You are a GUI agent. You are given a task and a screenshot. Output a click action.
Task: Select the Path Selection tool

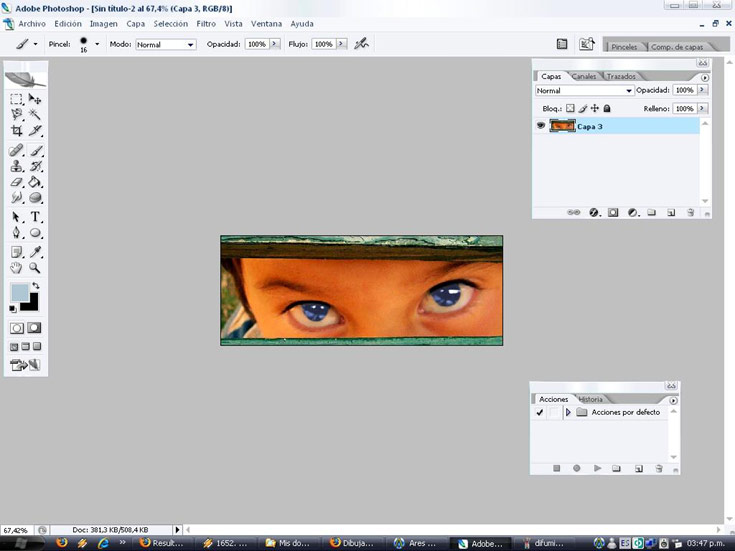pos(16,217)
